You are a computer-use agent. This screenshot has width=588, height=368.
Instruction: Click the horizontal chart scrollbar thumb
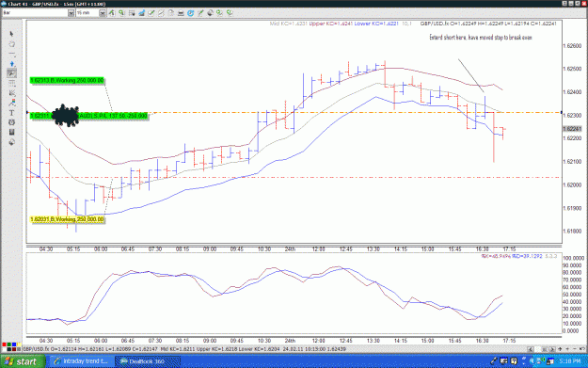[545, 349]
